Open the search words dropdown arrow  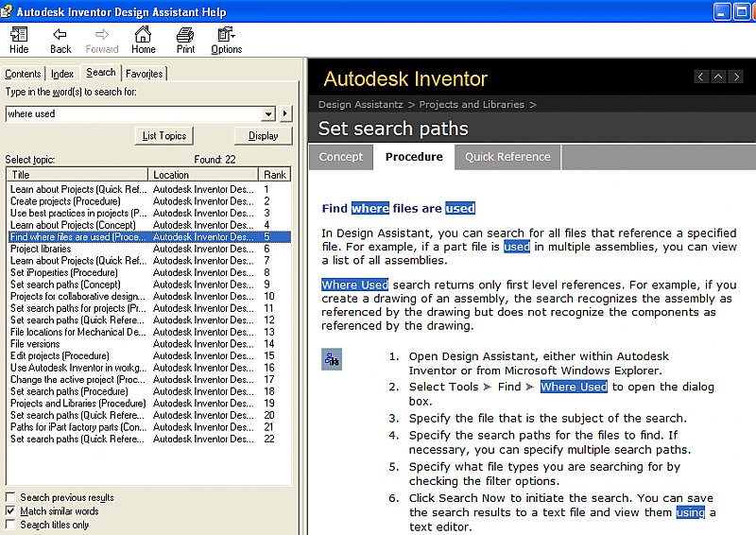point(268,113)
